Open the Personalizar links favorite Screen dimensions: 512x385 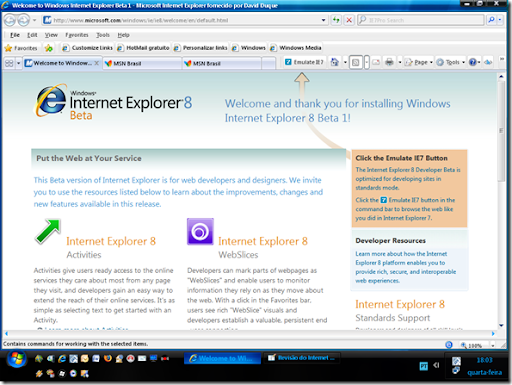(x=201, y=48)
